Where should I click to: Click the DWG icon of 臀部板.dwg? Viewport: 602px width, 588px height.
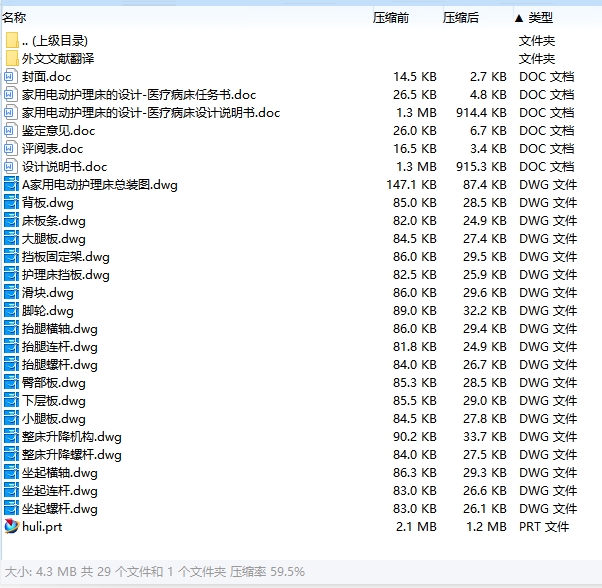(x=11, y=383)
